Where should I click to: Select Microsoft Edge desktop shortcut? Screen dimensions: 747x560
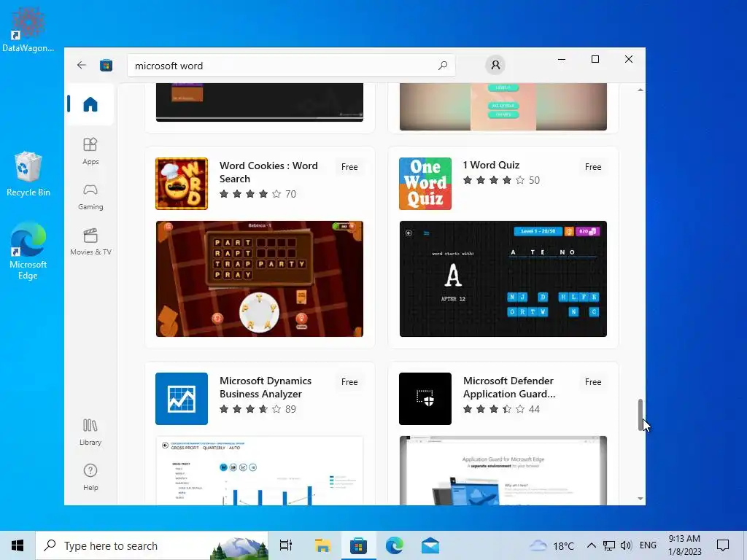(28, 251)
